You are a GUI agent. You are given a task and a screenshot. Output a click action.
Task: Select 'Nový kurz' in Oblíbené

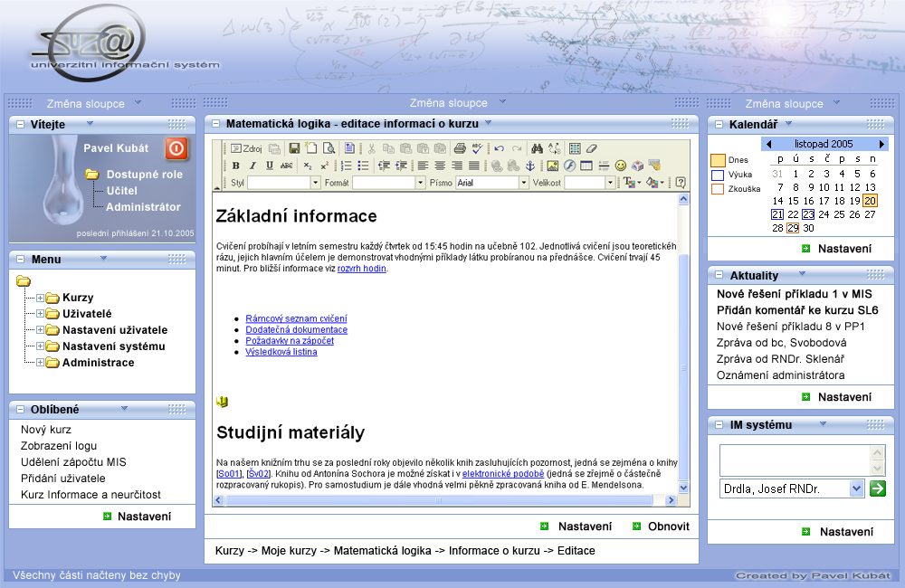tap(46, 430)
